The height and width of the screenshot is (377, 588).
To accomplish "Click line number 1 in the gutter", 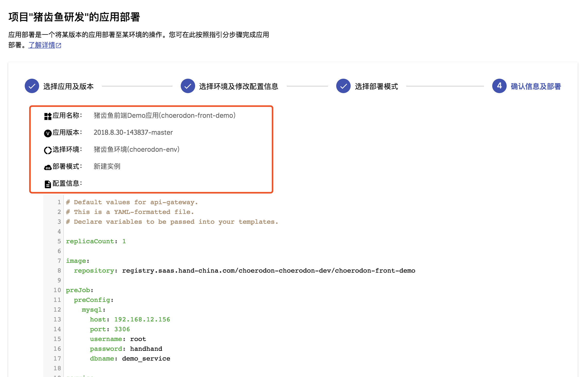I will point(59,202).
